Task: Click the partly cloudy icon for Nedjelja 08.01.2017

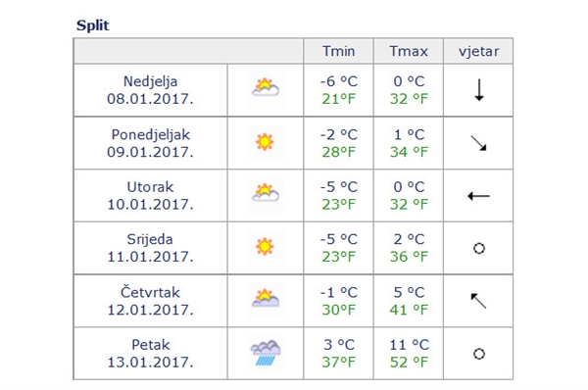Action: tap(266, 87)
